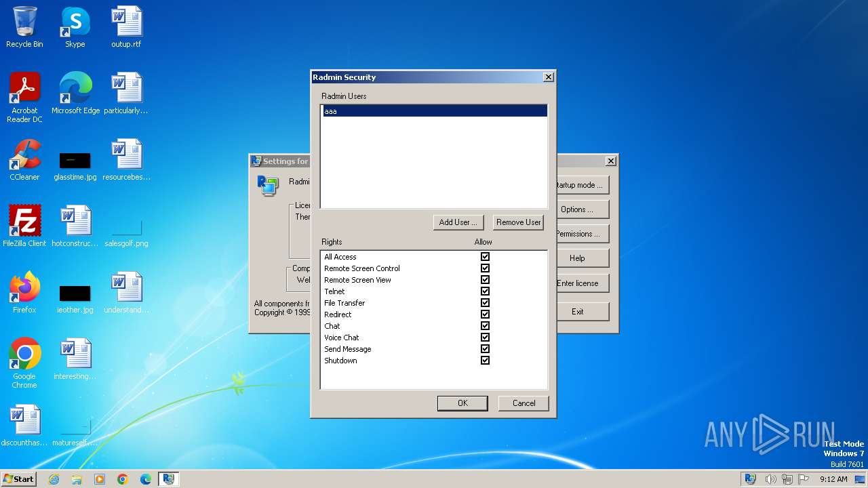Click Permissions in the Settings window

click(x=583, y=234)
